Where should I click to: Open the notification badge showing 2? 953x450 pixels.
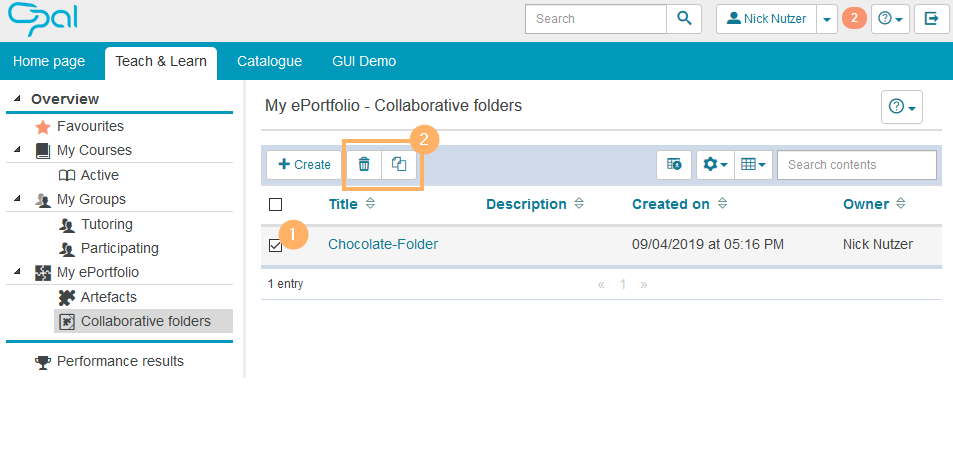coord(853,19)
